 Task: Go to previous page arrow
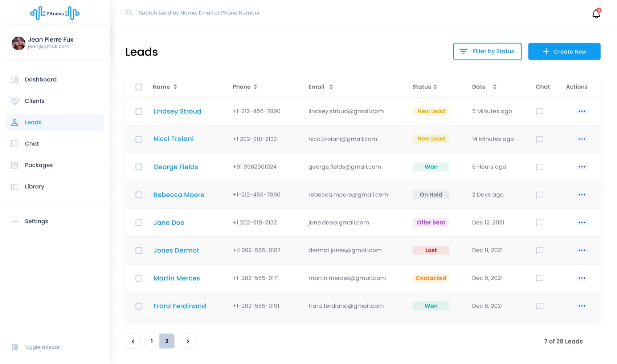click(133, 341)
